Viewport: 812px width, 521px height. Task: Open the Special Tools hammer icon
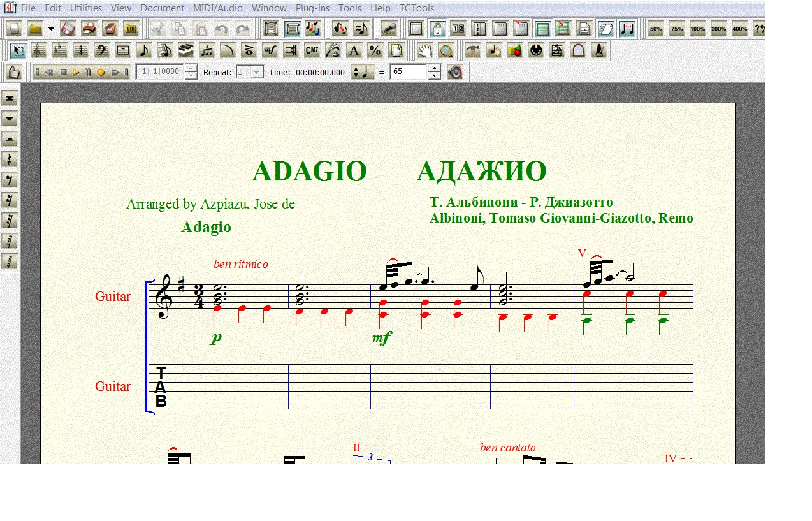tap(472, 50)
